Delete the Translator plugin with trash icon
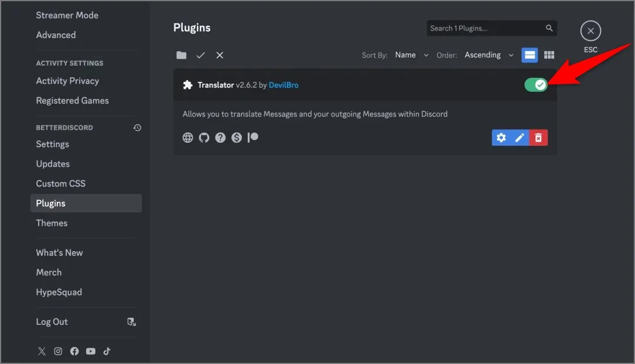Image resolution: width=635 pixels, height=364 pixels. pyautogui.click(x=538, y=138)
